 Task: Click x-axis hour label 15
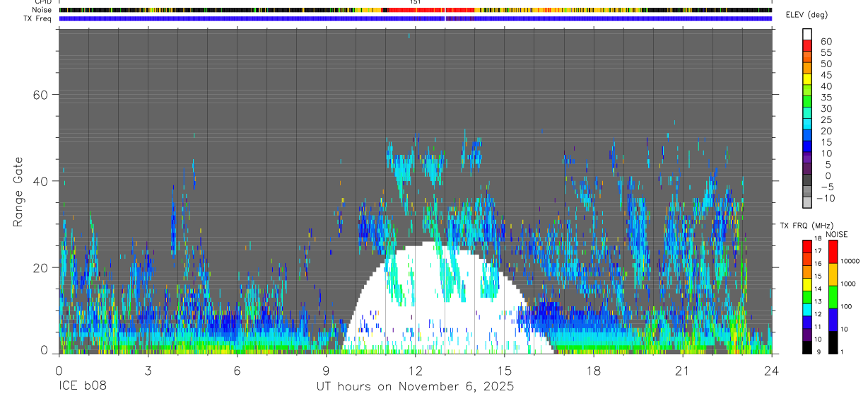pos(504,371)
